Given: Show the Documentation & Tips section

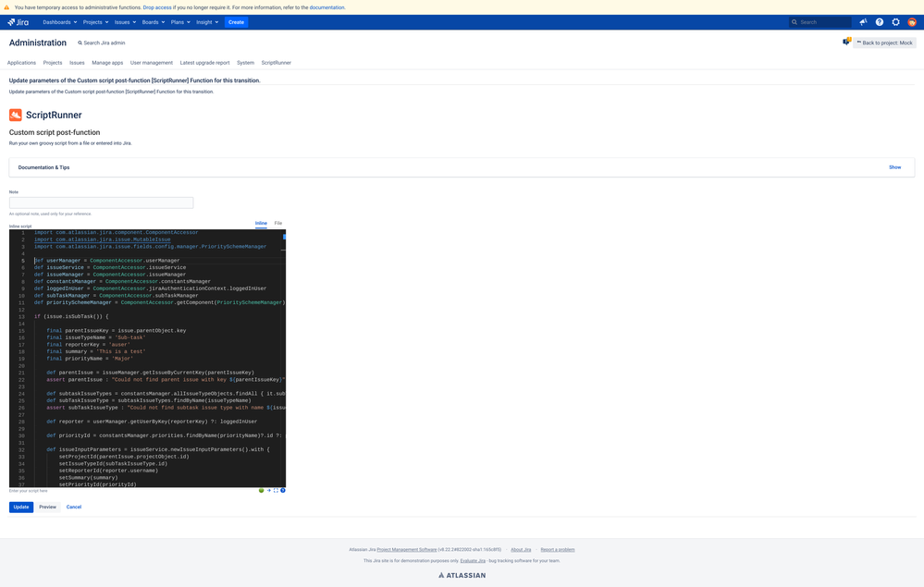Looking at the screenshot, I should 894,167.
